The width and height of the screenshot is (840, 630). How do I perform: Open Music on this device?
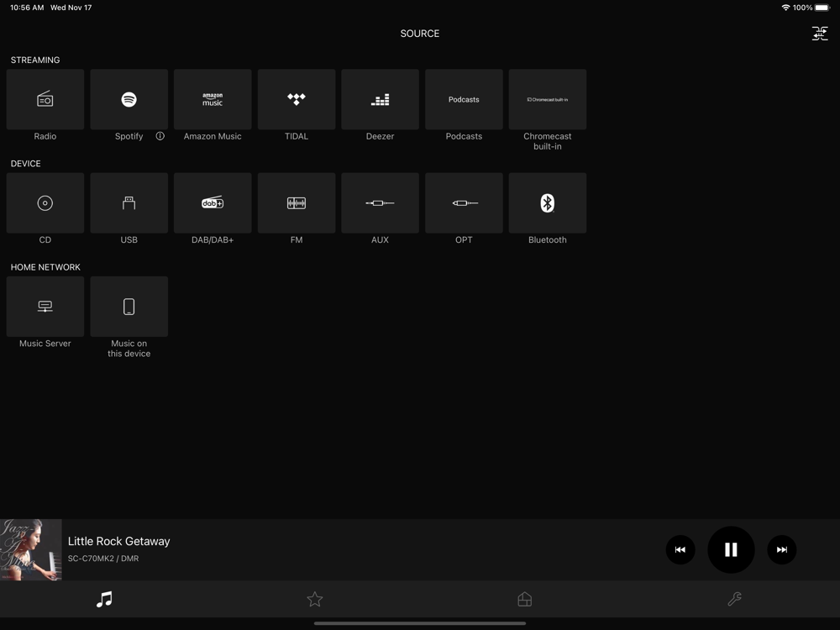[x=129, y=307]
